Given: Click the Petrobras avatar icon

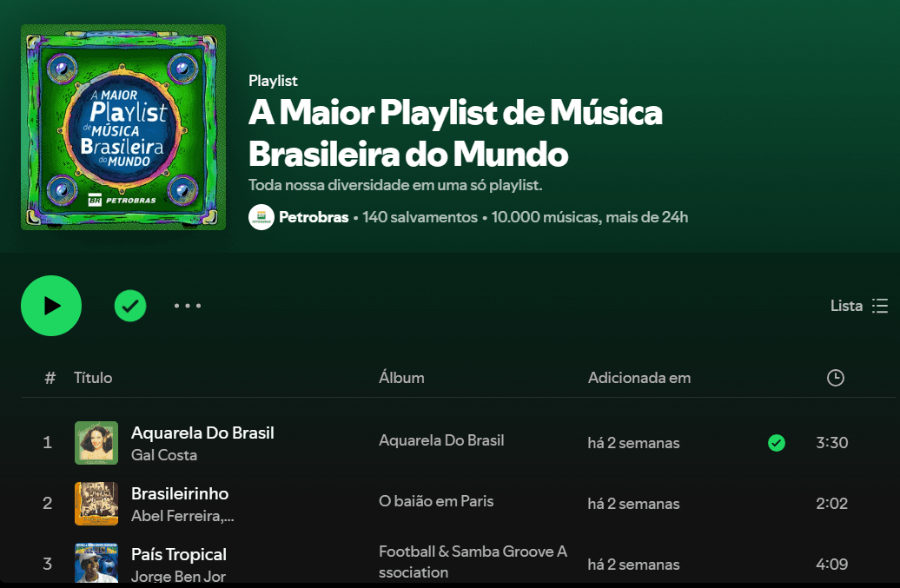Looking at the screenshot, I should click(261, 217).
